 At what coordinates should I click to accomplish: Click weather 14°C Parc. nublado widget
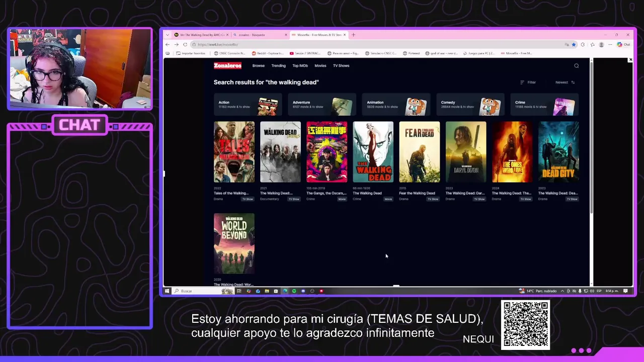(x=538, y=291)
